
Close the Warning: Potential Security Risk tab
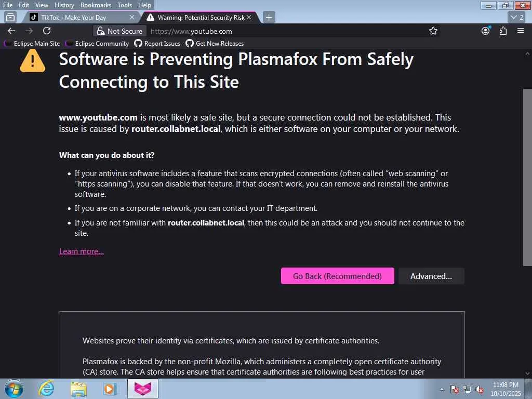tap(249, 17)
